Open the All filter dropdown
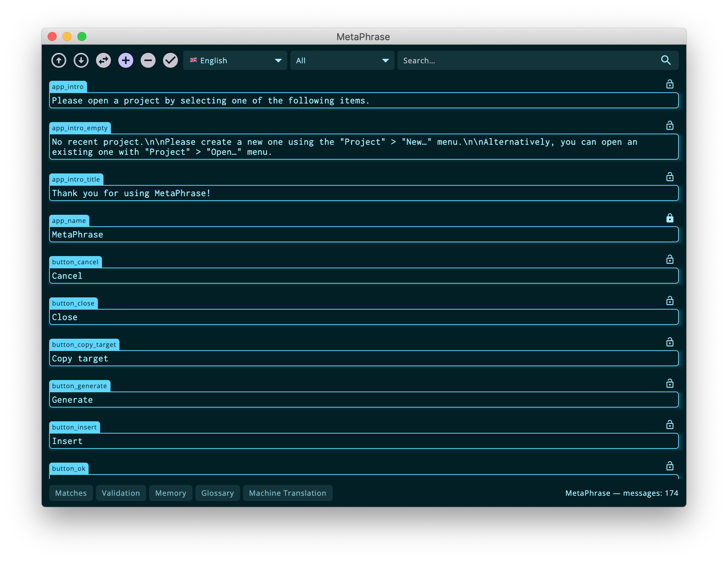 (x=342, y=60)
